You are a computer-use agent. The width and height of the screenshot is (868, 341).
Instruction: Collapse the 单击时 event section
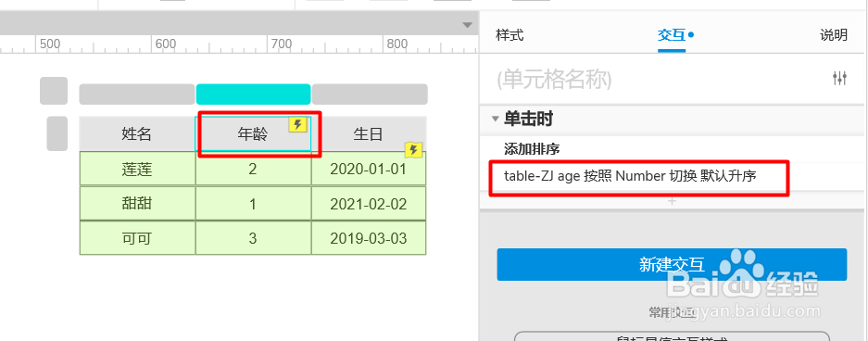click(495, 119)
